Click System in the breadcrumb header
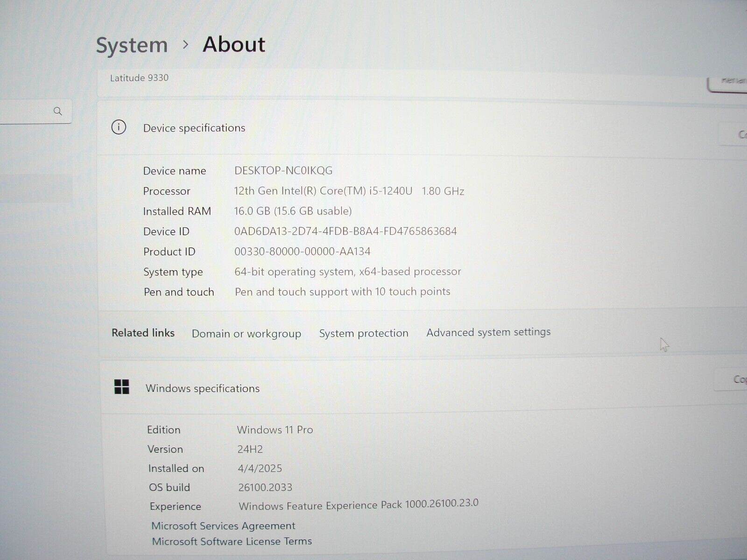Viewport: 747px width, 560px height. 132,44
